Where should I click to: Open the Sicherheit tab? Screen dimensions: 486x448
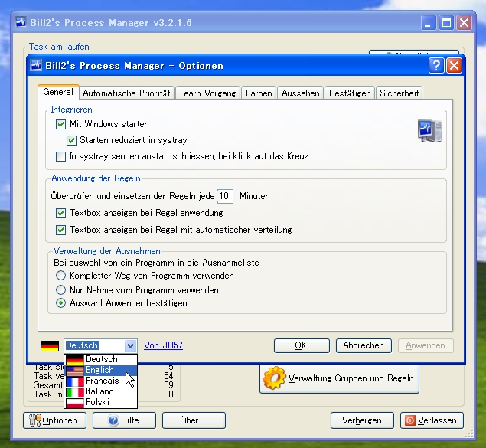(x=400, y=93)
